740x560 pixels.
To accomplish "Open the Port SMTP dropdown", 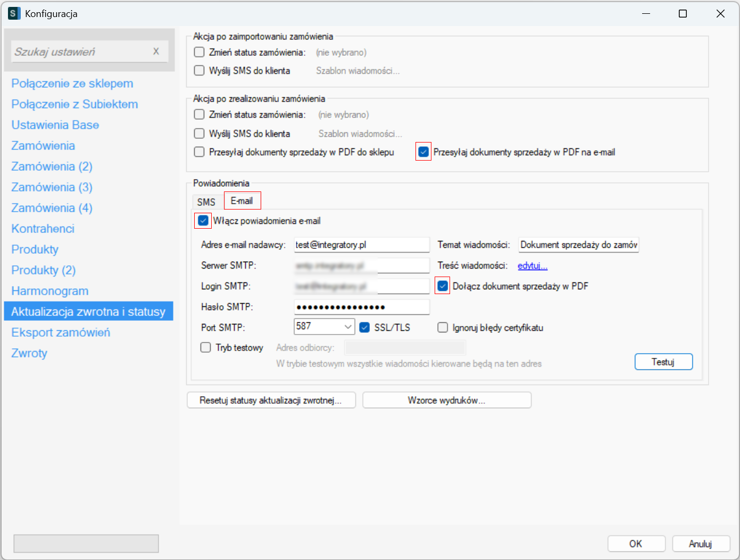I will tap(348, 327).
